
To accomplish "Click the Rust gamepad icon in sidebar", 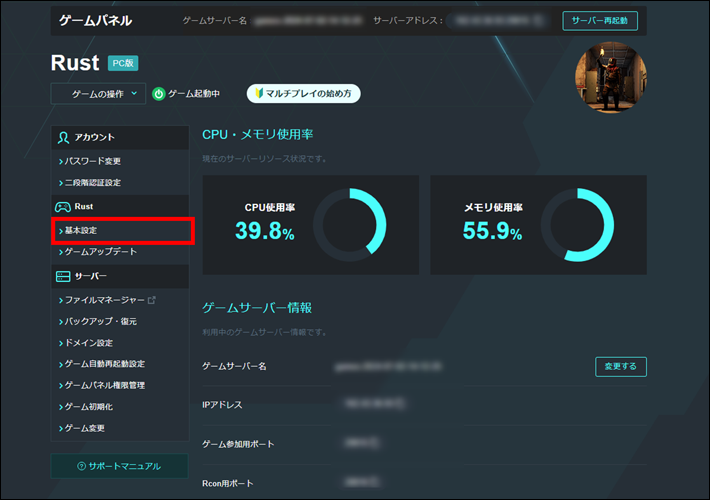I will 62,207.
